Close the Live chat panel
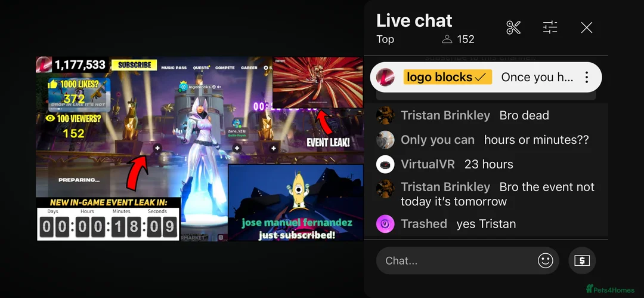 pos(587,27)
